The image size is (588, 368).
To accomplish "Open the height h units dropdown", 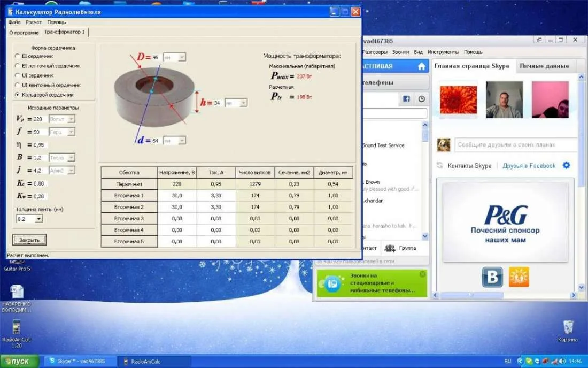I will click(x=243, y=103).
